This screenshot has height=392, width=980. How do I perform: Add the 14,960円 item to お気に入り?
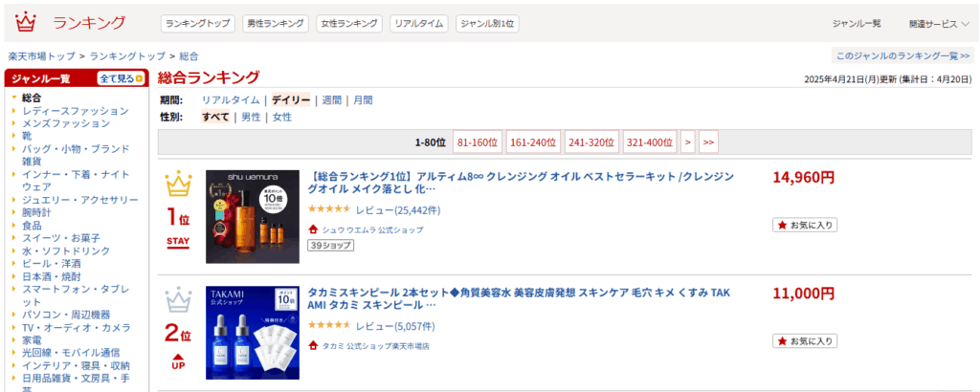[805, 225]
